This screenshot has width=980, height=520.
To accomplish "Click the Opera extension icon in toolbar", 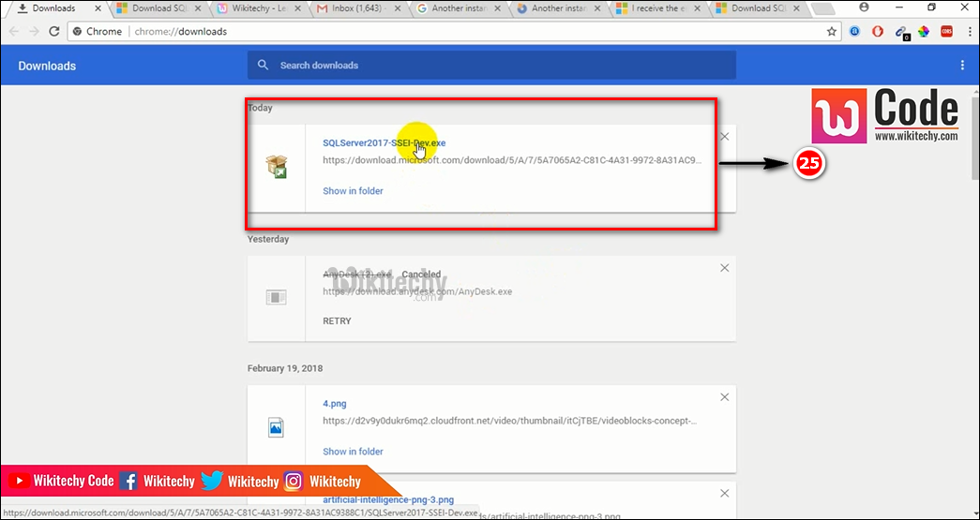I will coord(878,31).
